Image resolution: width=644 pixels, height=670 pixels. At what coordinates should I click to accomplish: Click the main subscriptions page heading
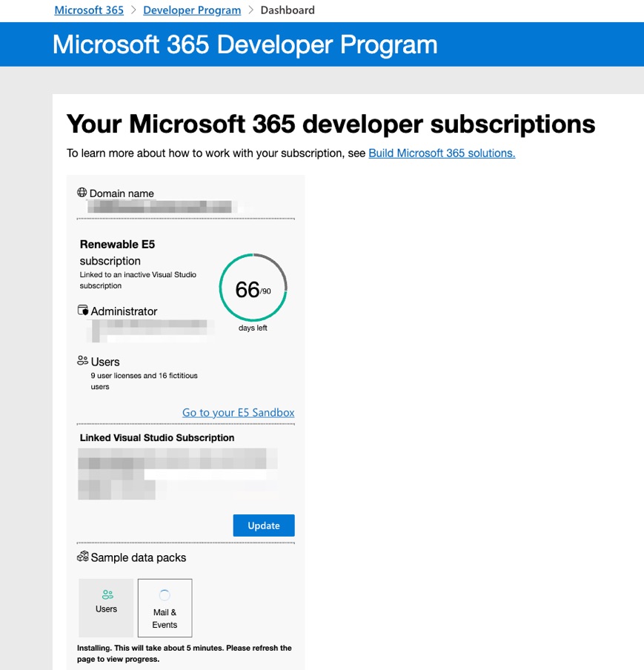pos(331,124)
